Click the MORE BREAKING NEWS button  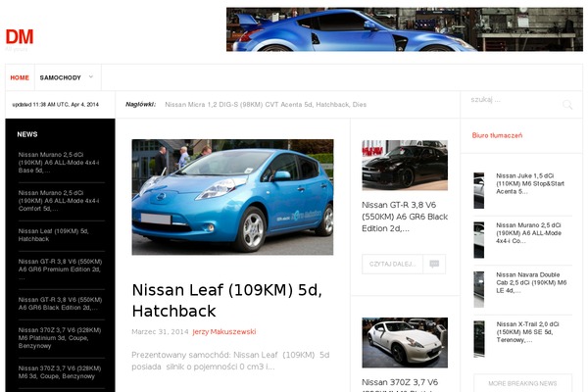(522, 383)
